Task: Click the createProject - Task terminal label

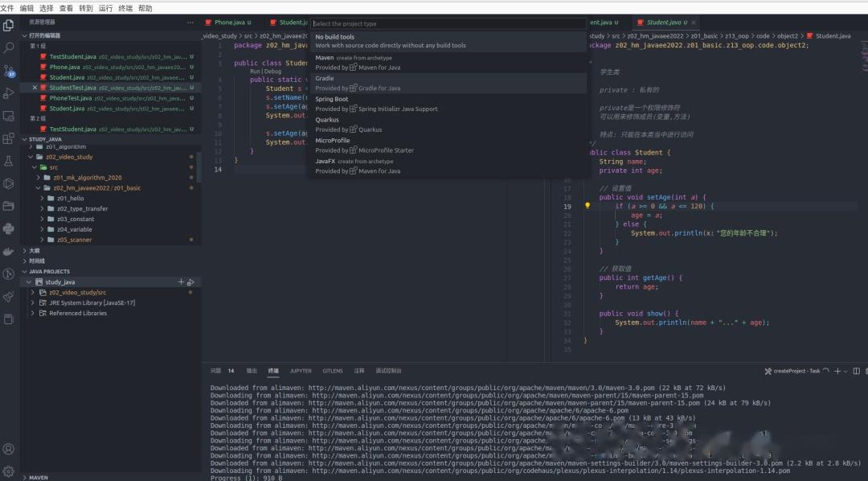Action: pos(796,372)
